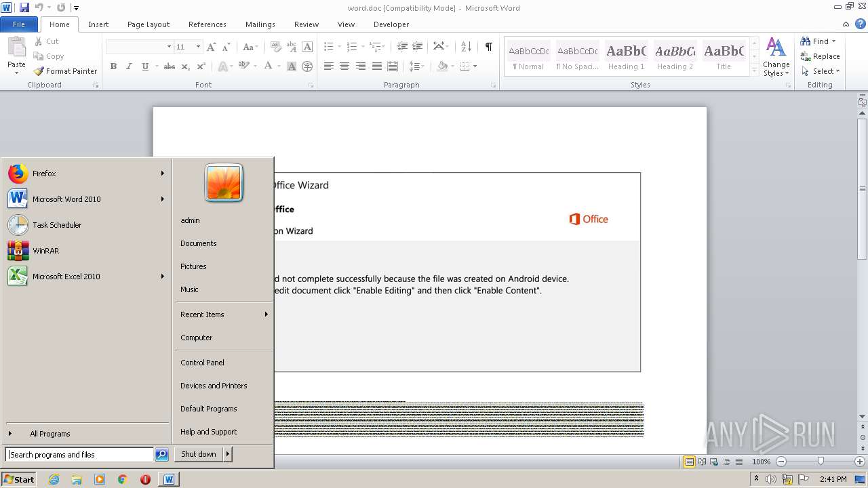Screen dimensions: 868x488
Task: Open the font size dropdown
Action: [x=198, y=47]
